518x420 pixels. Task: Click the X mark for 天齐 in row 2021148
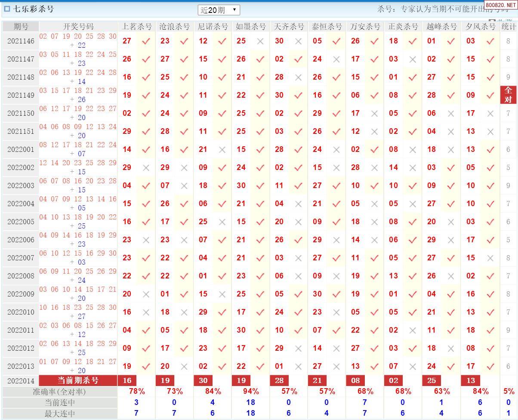tap(298, 77)
